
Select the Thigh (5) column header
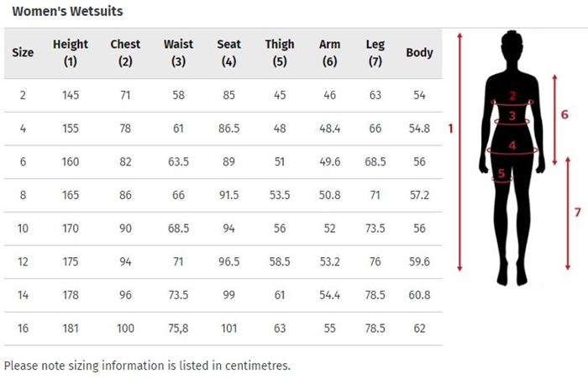[x=280, y=53]
